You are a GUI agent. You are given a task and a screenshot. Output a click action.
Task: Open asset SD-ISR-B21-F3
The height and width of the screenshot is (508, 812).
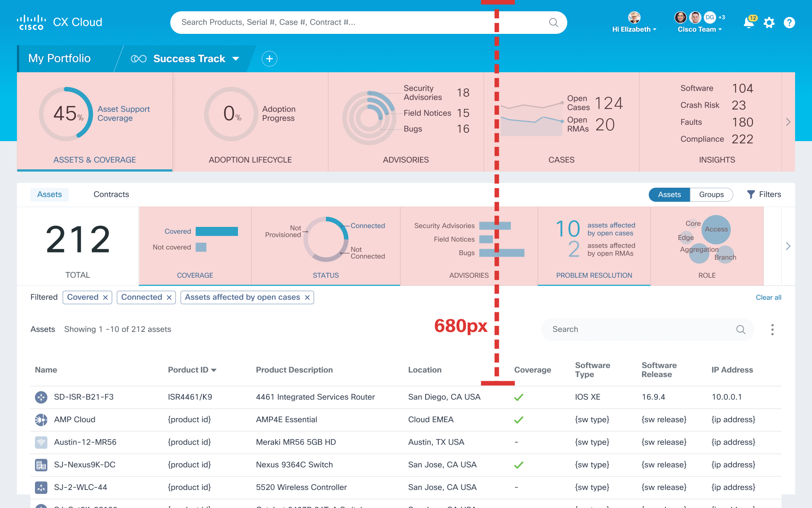[84, 397]
